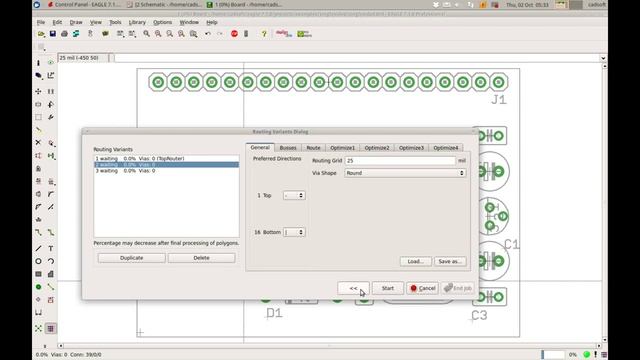Viewport: 640px width, 360px height.
Task: Click the Dimension tool icon
Action: (x=38, y=313)
